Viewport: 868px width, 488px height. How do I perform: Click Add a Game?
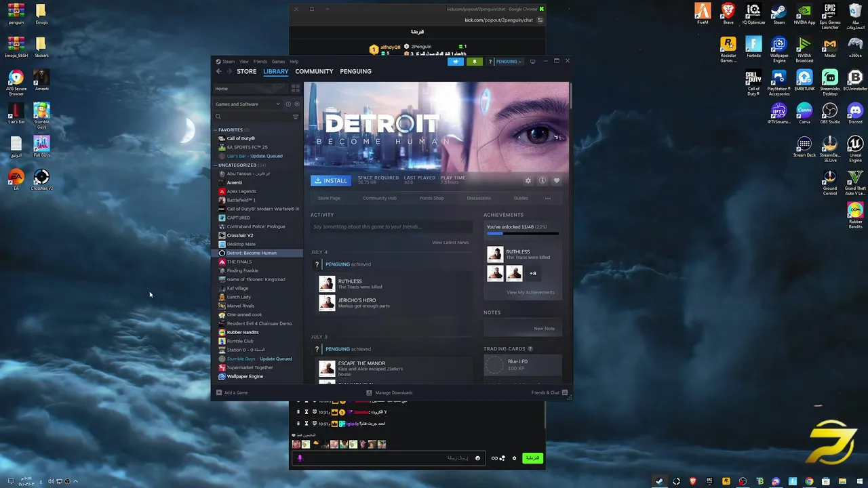232,392
